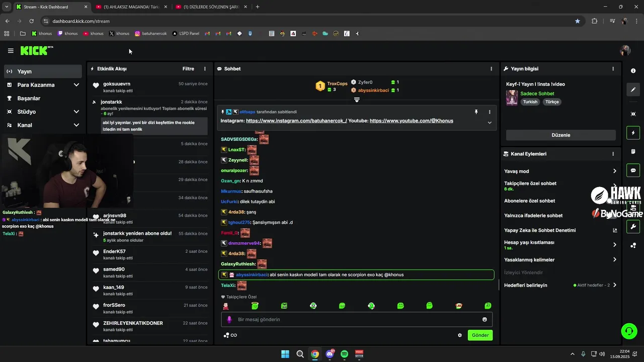The image size is (644, 362).
Task: Click the taskbar search icon
Action: (300, 354)
